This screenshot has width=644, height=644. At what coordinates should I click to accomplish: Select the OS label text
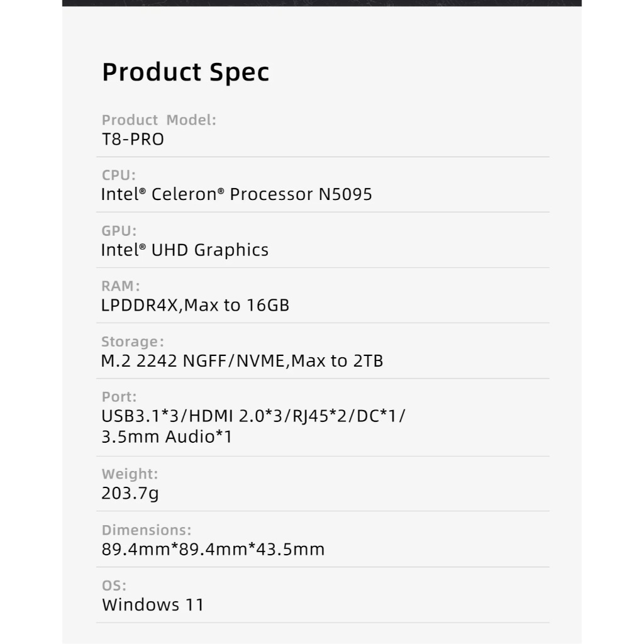[x=114, y=586]
